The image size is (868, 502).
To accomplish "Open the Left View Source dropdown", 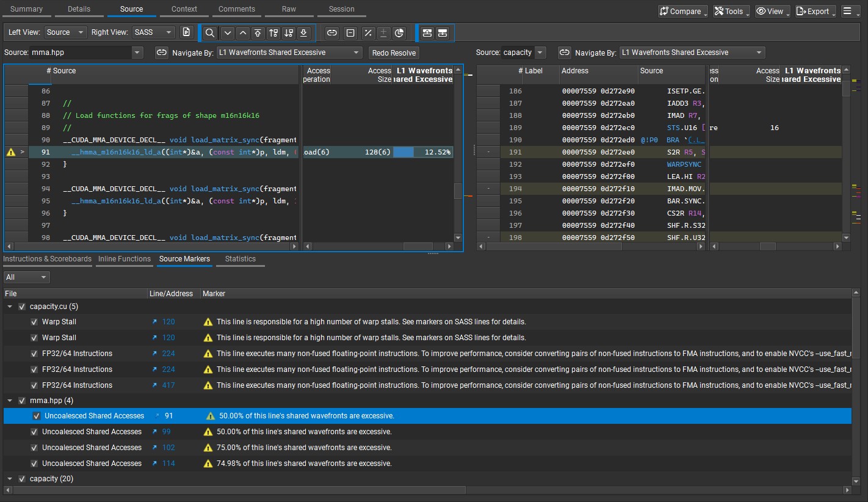I will click(66, 32).
